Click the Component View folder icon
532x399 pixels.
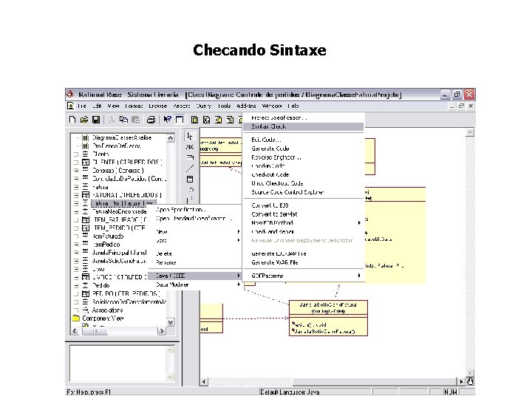pyautogui.click(x=76, y=318)
